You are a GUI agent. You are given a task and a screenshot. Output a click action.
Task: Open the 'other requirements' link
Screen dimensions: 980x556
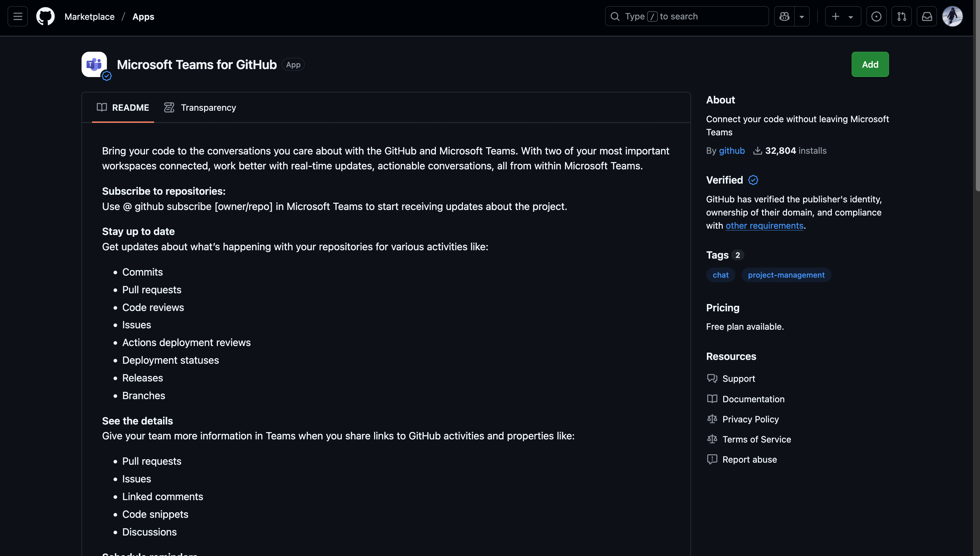(764, 225)
